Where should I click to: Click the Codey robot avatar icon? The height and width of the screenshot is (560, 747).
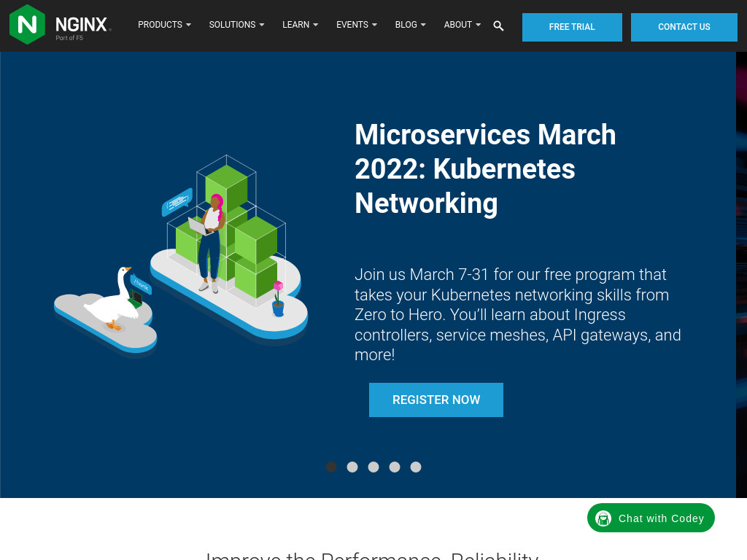(x=603, y=518)
